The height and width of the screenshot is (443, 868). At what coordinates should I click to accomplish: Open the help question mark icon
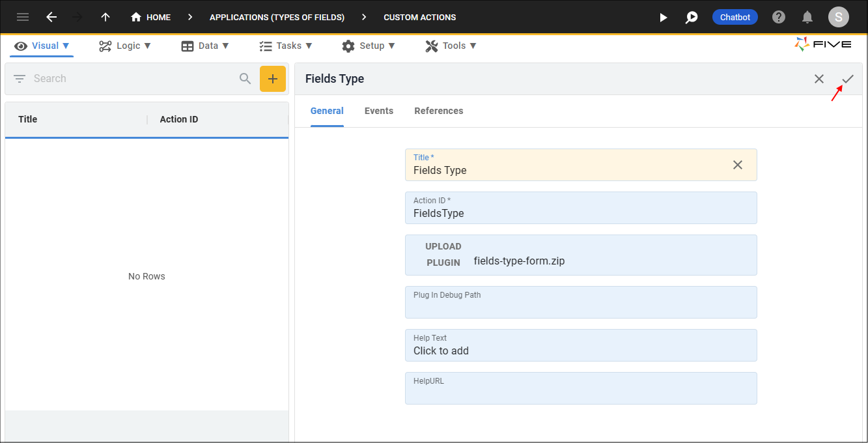[x=779, y=18]
